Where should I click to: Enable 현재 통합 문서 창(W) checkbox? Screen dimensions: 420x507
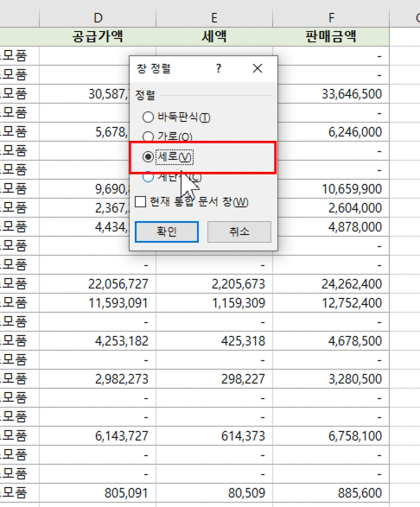coord(192,202)
